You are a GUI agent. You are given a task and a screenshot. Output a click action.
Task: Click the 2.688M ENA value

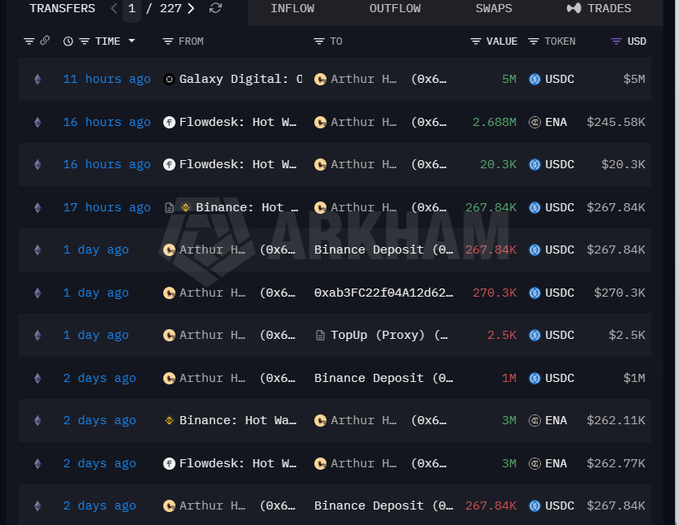tap(495, 122)
